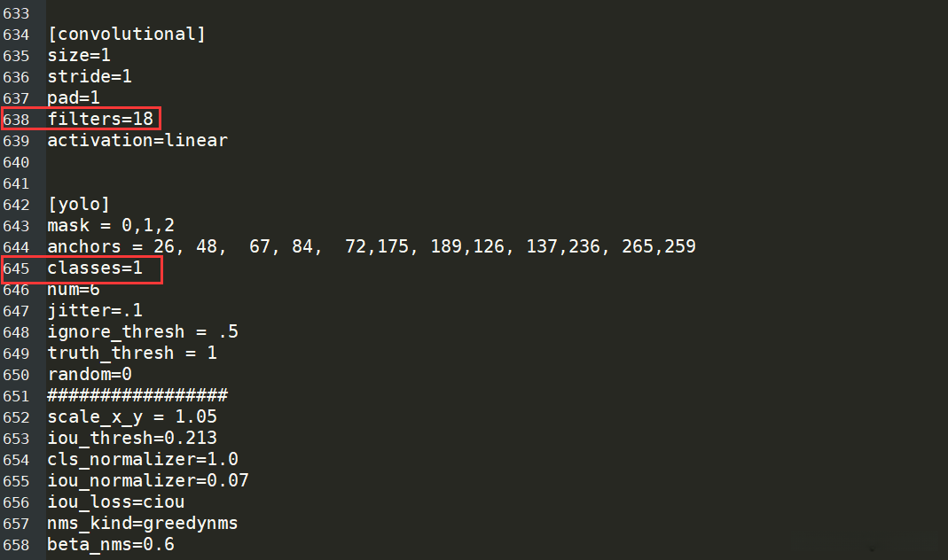
Task: Click the iou_loss=ciou line
Action: (116, 502)
